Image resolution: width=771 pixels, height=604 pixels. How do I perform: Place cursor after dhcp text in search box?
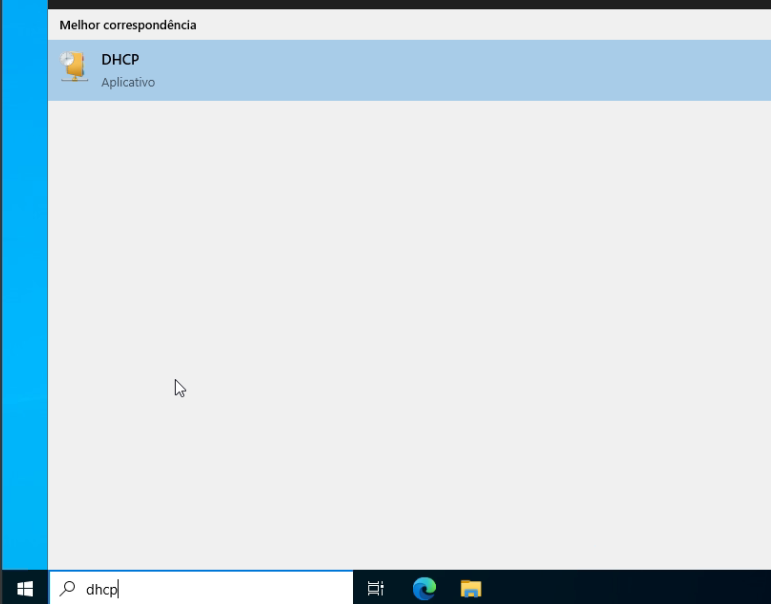point(119,589)
